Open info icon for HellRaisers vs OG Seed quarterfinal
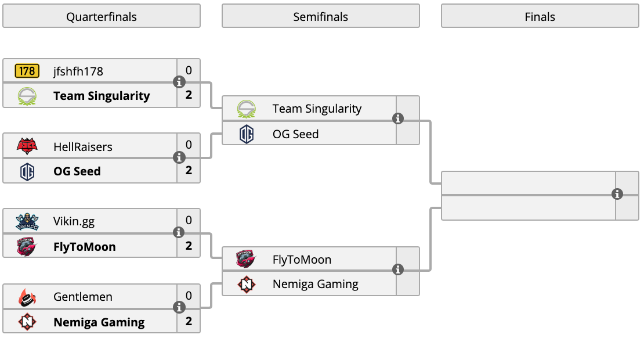 tap(179, 157)
